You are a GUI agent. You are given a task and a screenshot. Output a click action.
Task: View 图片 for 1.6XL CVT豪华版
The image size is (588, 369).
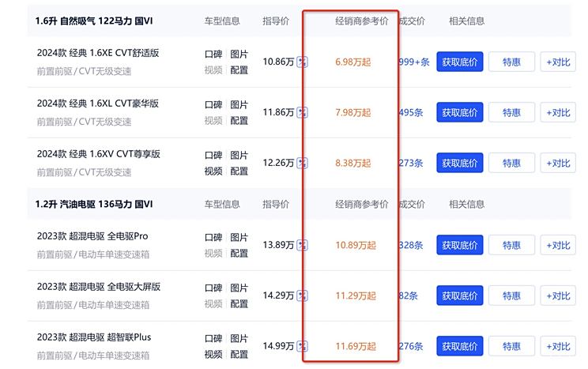tap(239, 104)
